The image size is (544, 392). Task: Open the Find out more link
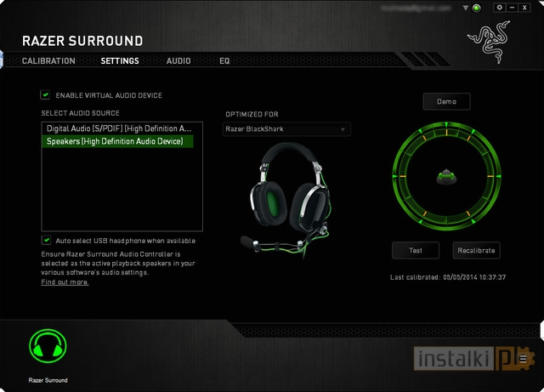click(65, 282)
